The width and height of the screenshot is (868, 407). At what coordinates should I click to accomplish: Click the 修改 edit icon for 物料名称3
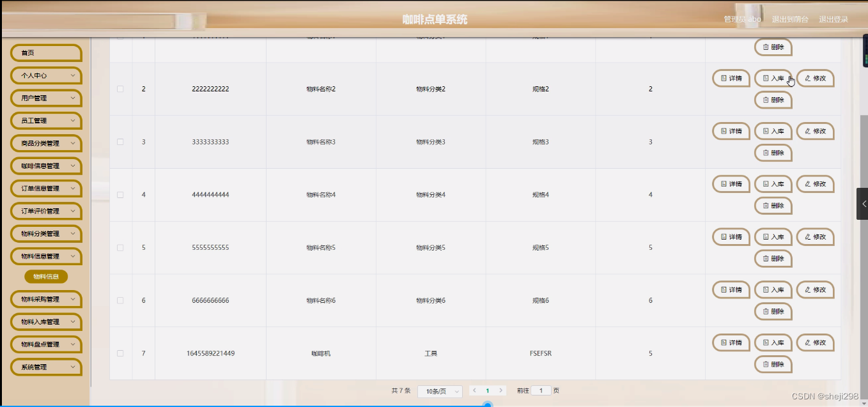click(815, 131)
